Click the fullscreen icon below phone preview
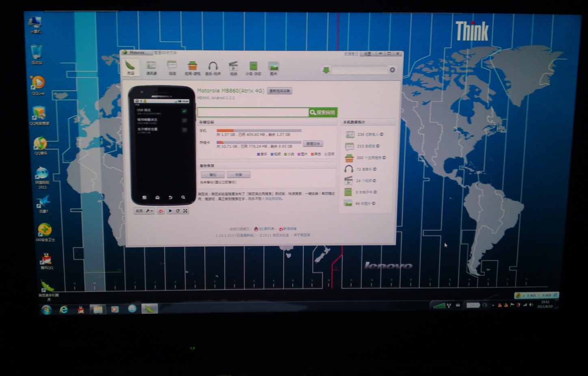Viewport: 588px width, 376px height. (x=185, y=211)
